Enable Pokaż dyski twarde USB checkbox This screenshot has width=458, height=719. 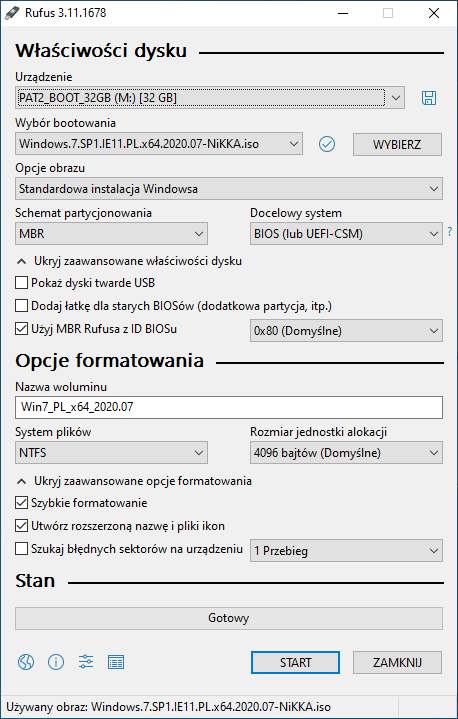[22, 282]
